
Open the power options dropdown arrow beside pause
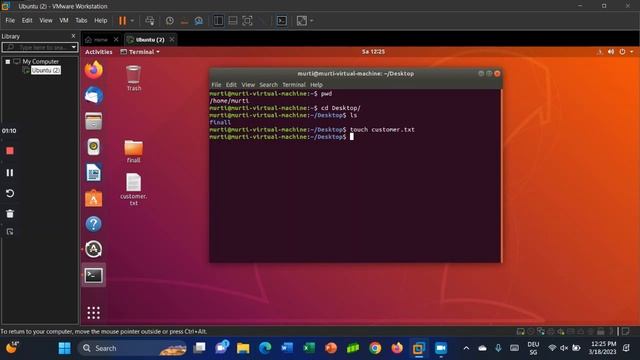(132, 20)
